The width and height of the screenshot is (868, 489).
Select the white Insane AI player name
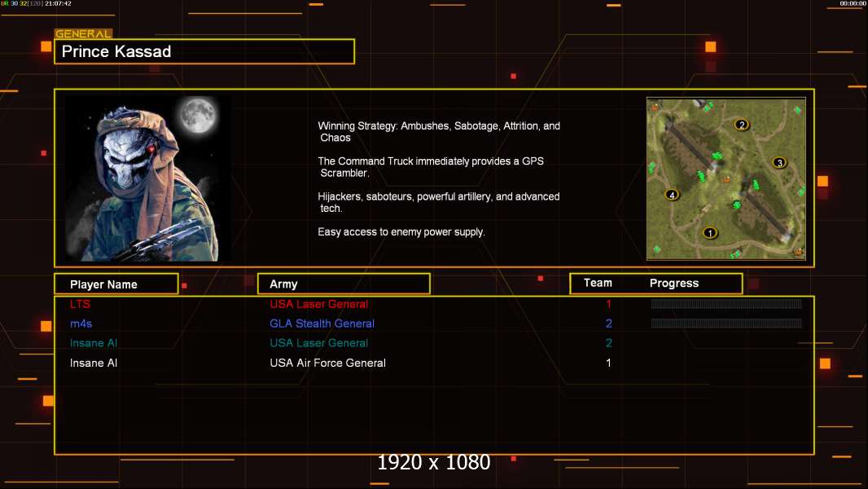click(x=94, y=363)
